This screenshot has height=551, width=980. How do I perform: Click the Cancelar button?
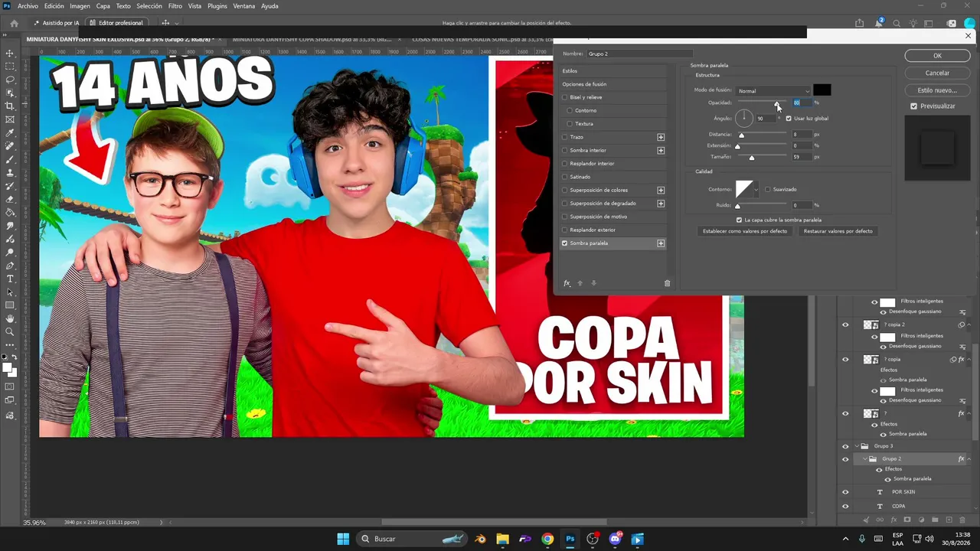[937, 73]
